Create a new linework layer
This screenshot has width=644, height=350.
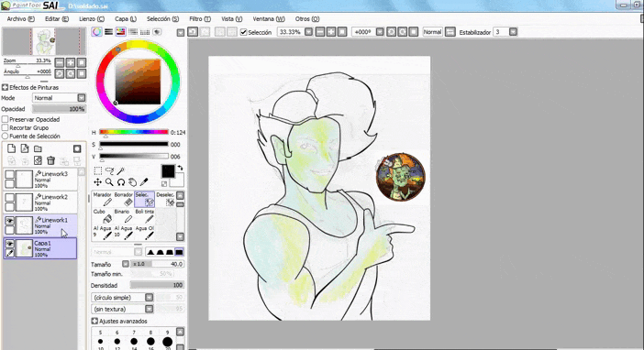coord(25,148)
